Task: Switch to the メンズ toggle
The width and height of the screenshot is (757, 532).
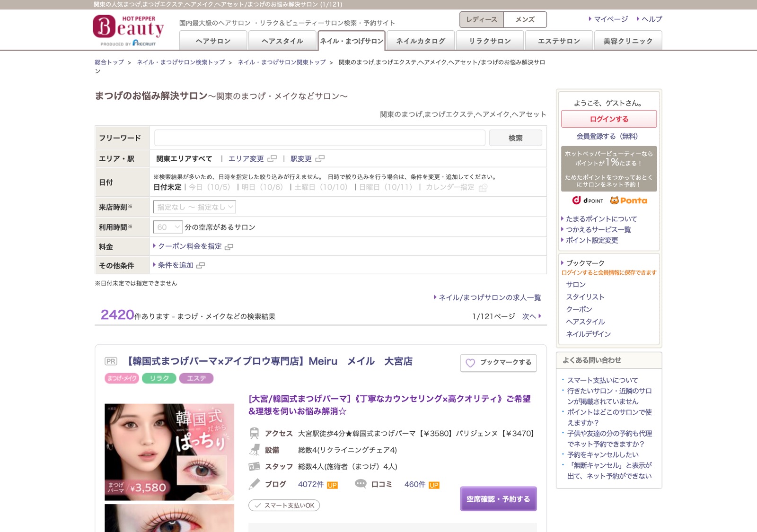Action: pos(525,19)
